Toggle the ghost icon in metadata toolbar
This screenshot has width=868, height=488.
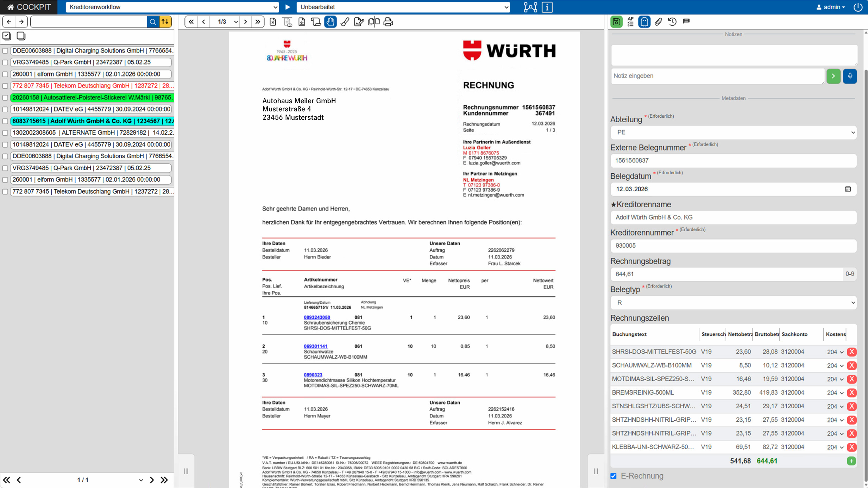pos(644,22)
